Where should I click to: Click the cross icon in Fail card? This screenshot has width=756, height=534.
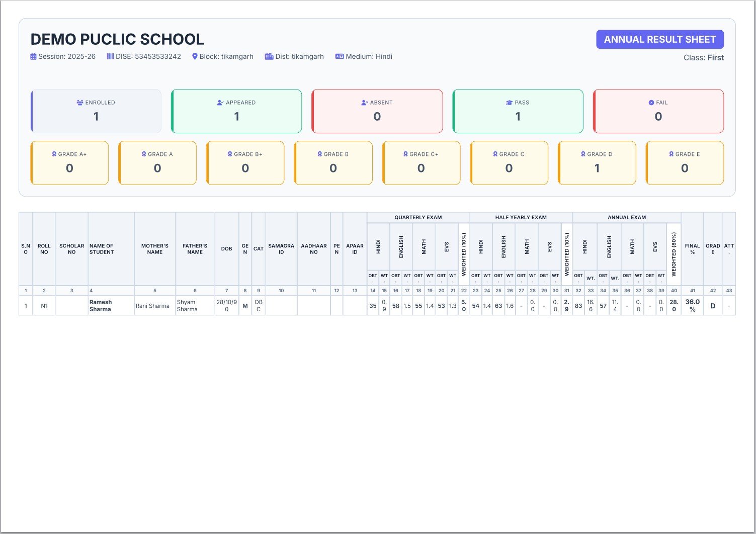click(x=651, y=103)
